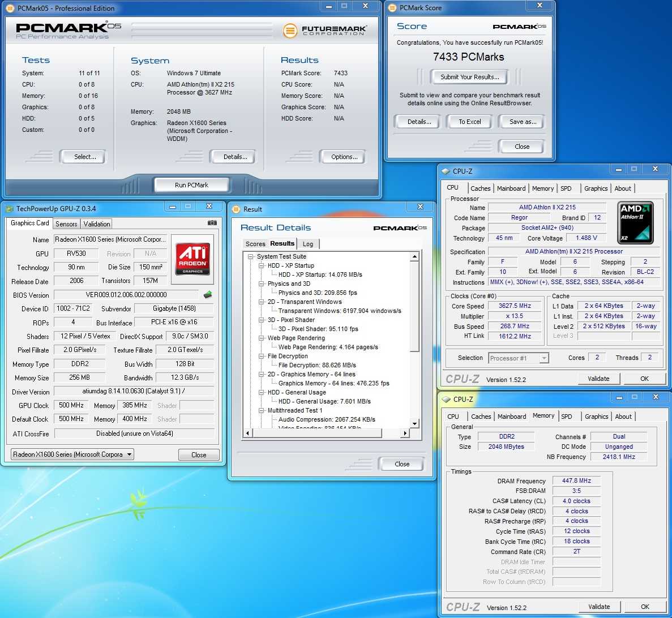
Task: Click the BIOS Version field in GPU-Z
Action: click(x=126, y=295)
